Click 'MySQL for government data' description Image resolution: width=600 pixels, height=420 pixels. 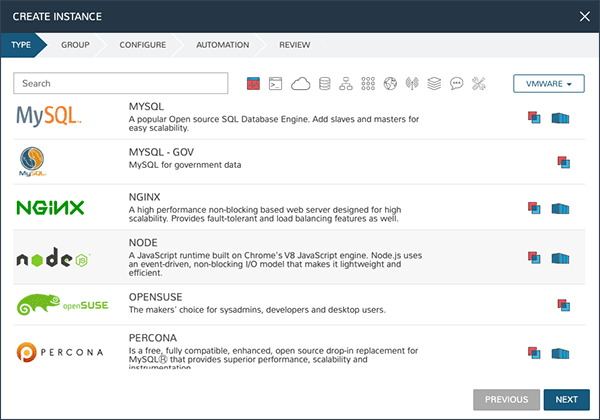[x=185, y=165]
